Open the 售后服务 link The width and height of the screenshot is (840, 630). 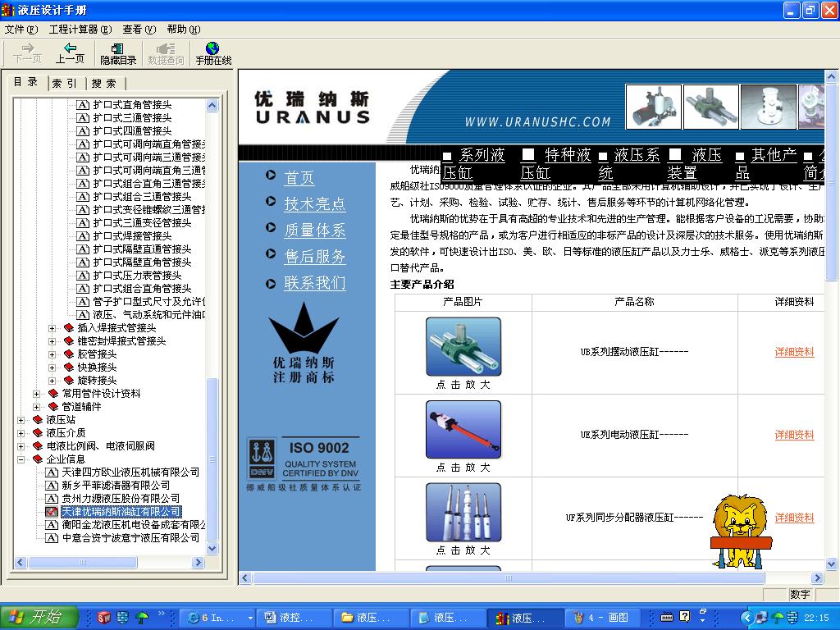click(x=314, y=257)
